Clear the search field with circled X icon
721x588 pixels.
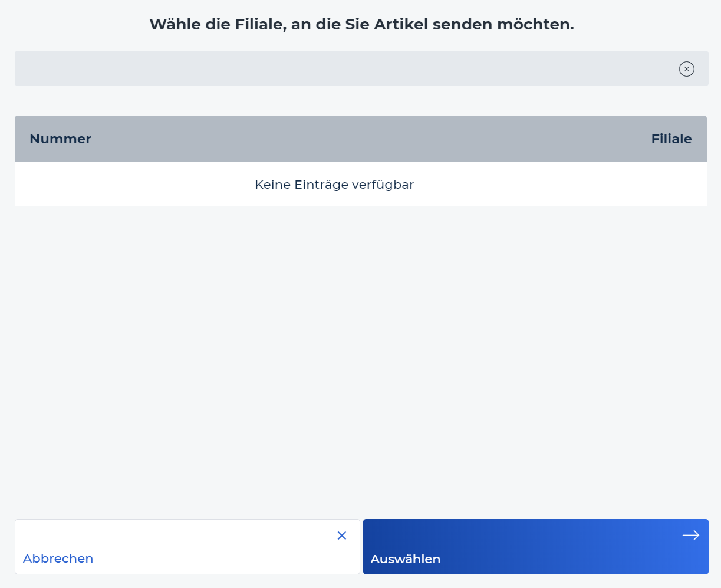tap(686, 69)
